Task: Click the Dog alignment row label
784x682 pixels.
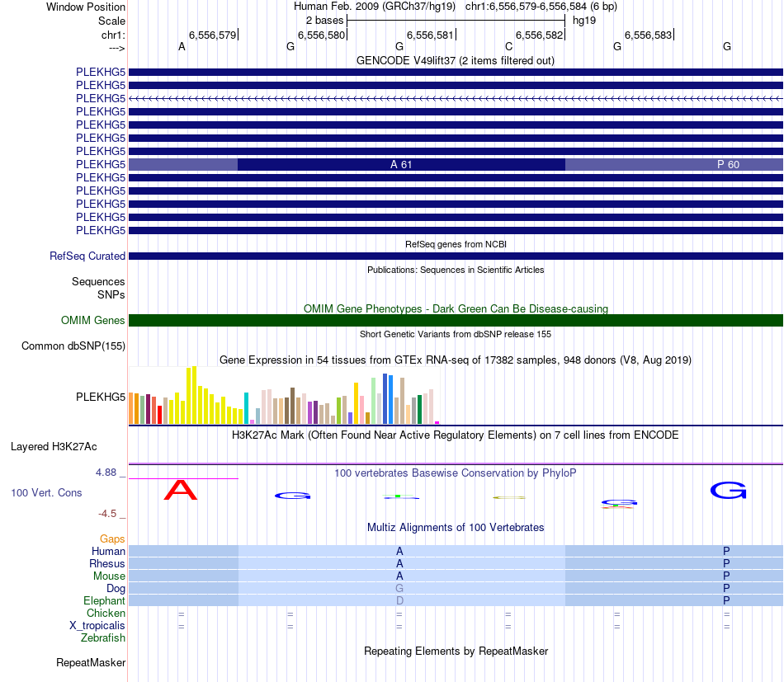Action: click(x=116, y=589)
